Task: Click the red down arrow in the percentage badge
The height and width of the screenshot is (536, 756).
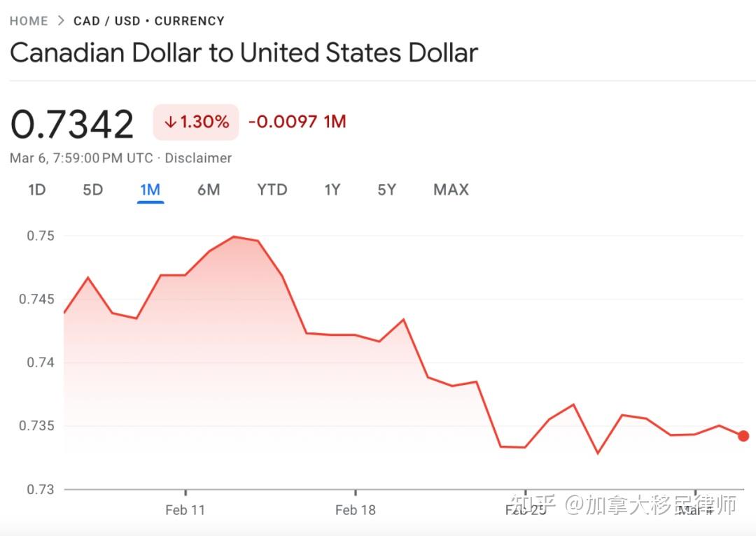Action: point(170,121)
